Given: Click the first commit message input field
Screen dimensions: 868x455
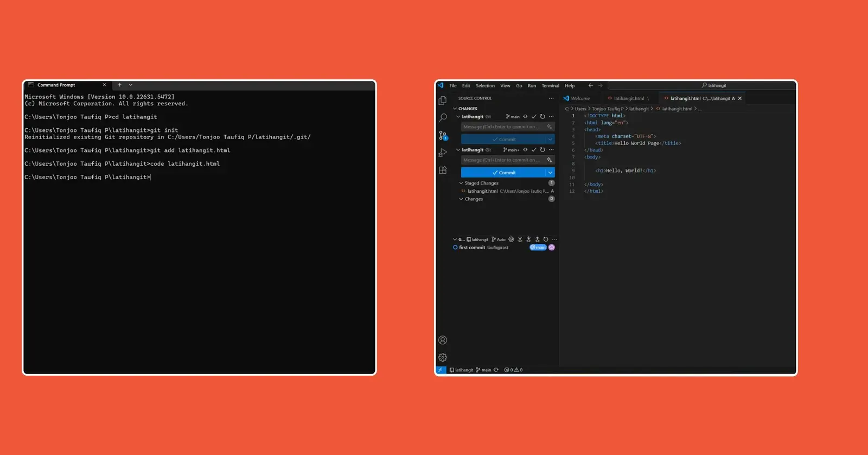Looking at the screenshot, I should coord(508,127).
